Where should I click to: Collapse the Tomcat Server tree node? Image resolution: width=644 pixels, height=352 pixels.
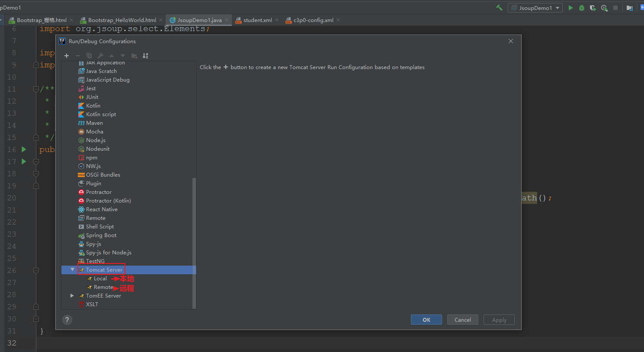coord(72,270)
